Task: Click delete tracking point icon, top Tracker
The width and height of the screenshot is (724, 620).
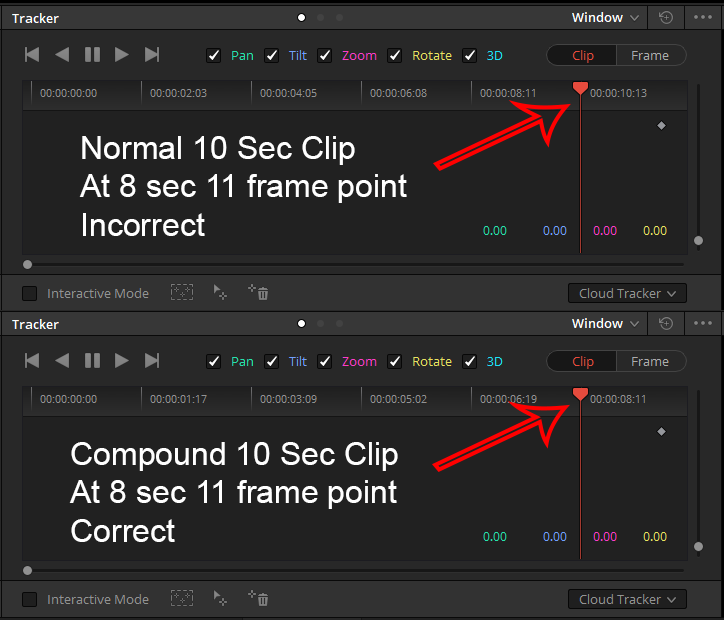Action: tap(259, 292)
